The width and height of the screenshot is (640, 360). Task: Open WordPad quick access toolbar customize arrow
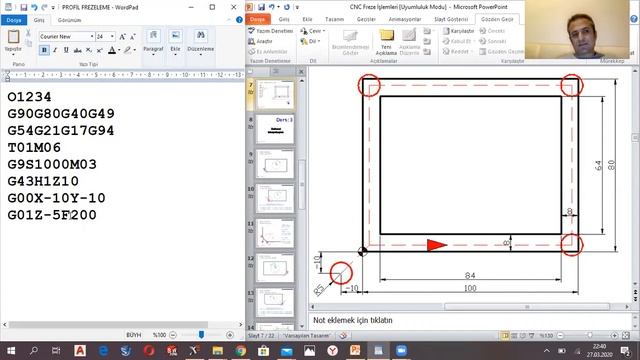(x=53, y=8)
